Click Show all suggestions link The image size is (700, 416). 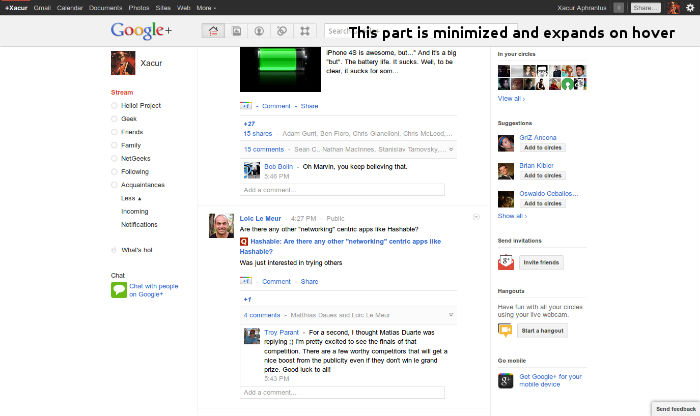tap(512, 216)
